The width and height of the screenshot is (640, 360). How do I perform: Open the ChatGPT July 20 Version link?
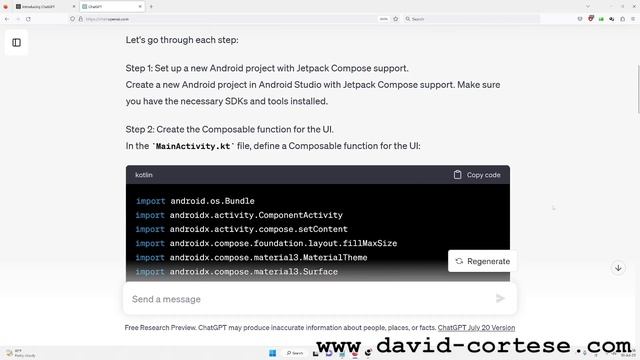pyautogui.click(x=476, y=328)
